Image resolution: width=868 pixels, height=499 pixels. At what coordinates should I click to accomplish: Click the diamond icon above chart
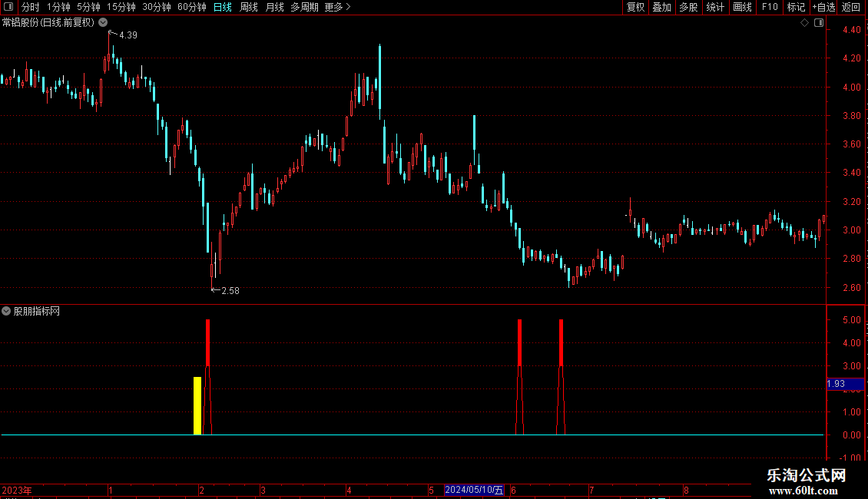805,23
